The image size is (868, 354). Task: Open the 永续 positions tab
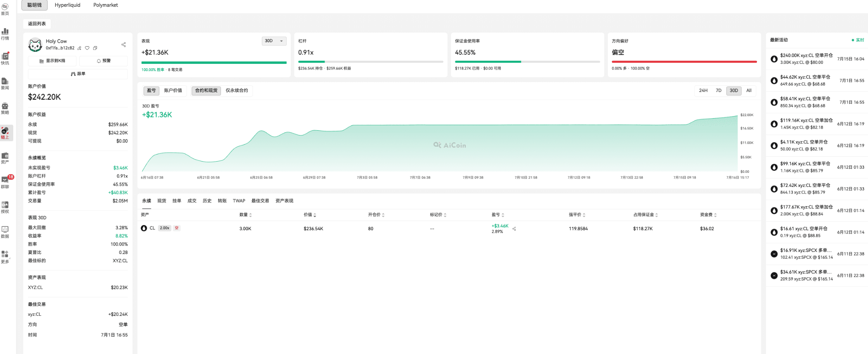(x=146, y=201)
